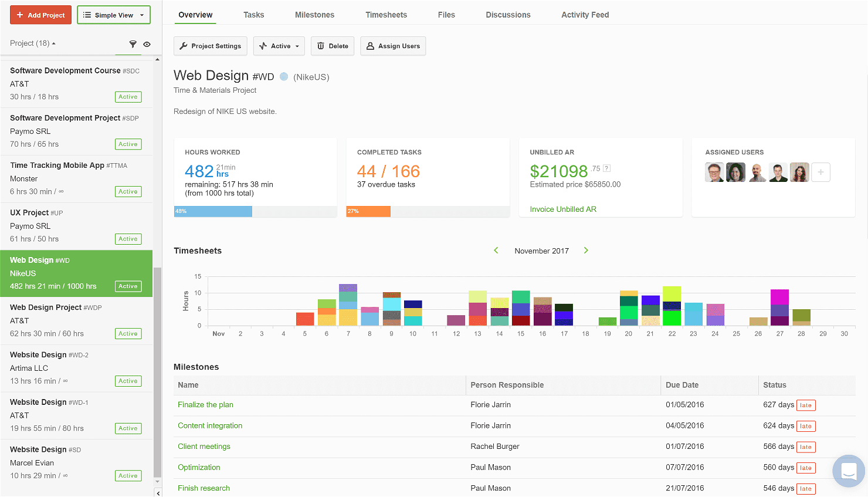The image size is (868, 497).
Task: Click the Invoice Unbilled AR link
Action: click(x=562, y=209)
